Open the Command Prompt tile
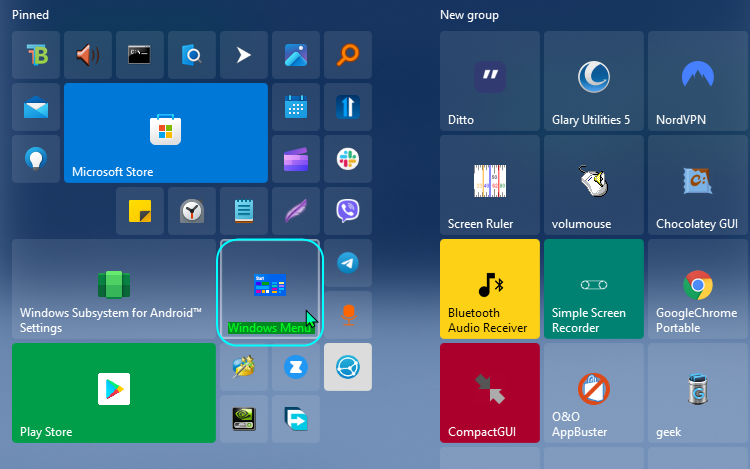 (140, 55)
